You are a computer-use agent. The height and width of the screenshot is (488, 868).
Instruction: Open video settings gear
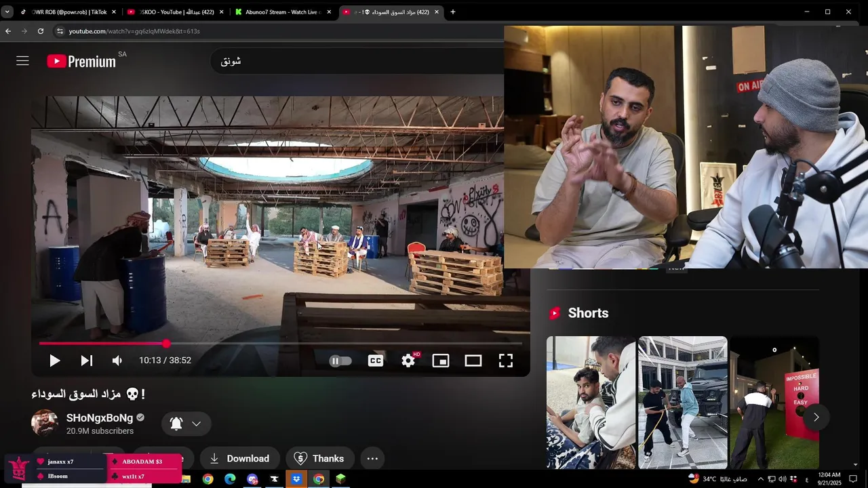[x=408, y=361]
